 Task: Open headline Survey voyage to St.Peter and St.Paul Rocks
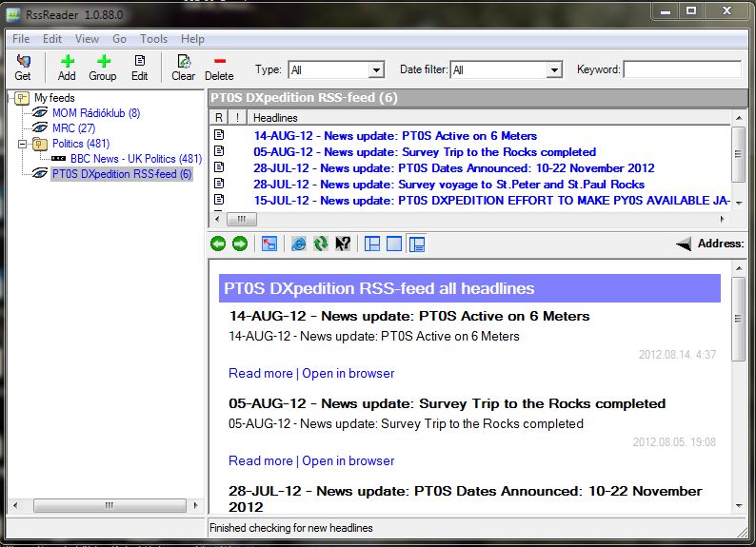[448, 185]
